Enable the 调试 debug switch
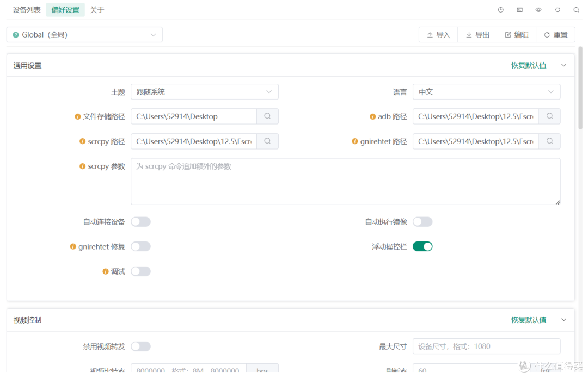The height and width of the screenshot is (378, 588). click(x=140, y=271)
